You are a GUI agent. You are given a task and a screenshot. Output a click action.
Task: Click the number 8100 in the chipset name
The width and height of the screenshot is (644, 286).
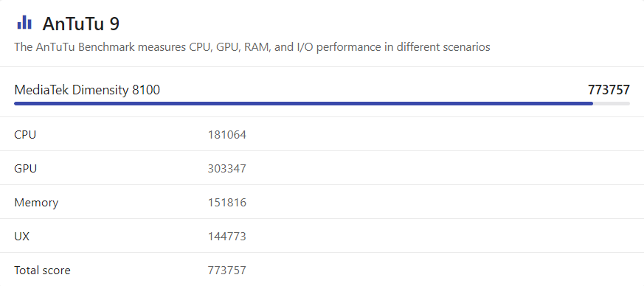tap(146, 90)
